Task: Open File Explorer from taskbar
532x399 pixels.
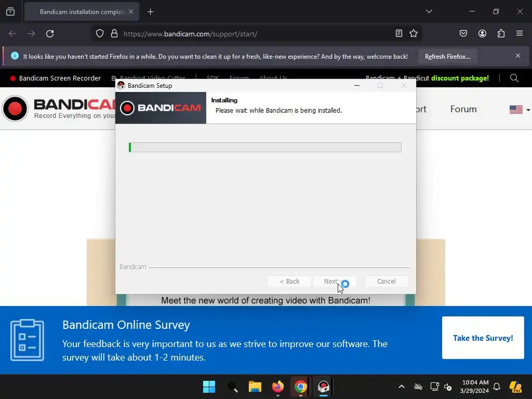Action: [255, 387]
